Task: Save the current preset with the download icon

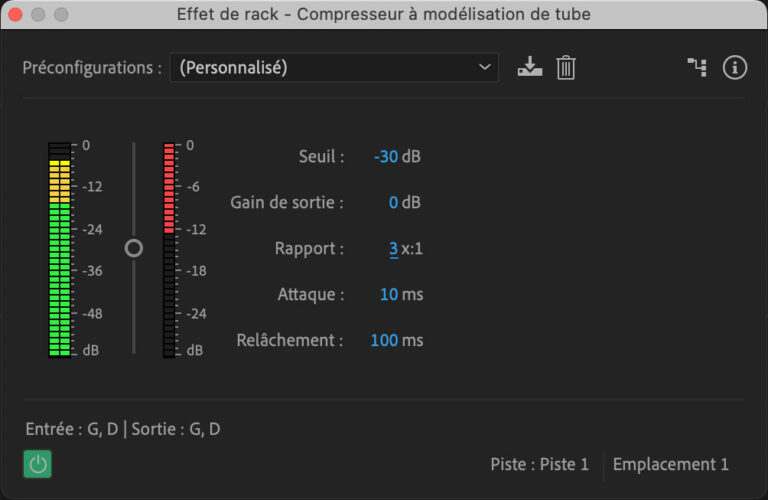Action: tap(529, 68)
